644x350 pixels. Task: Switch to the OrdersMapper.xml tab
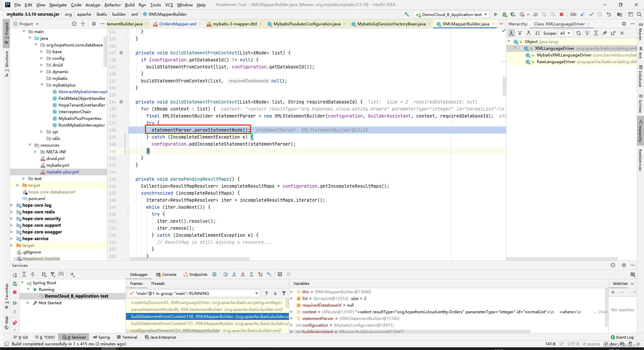click(178, 24)
